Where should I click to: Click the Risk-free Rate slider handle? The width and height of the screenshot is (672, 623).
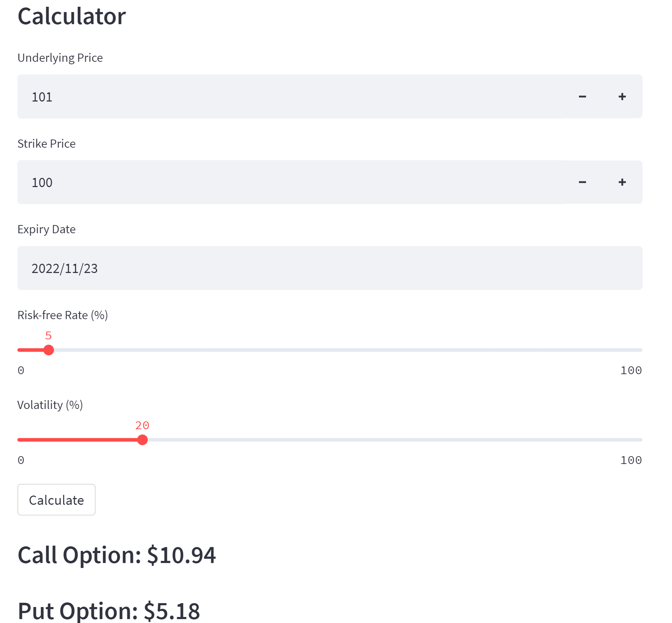pyautogui.click(x=49, y=350)
